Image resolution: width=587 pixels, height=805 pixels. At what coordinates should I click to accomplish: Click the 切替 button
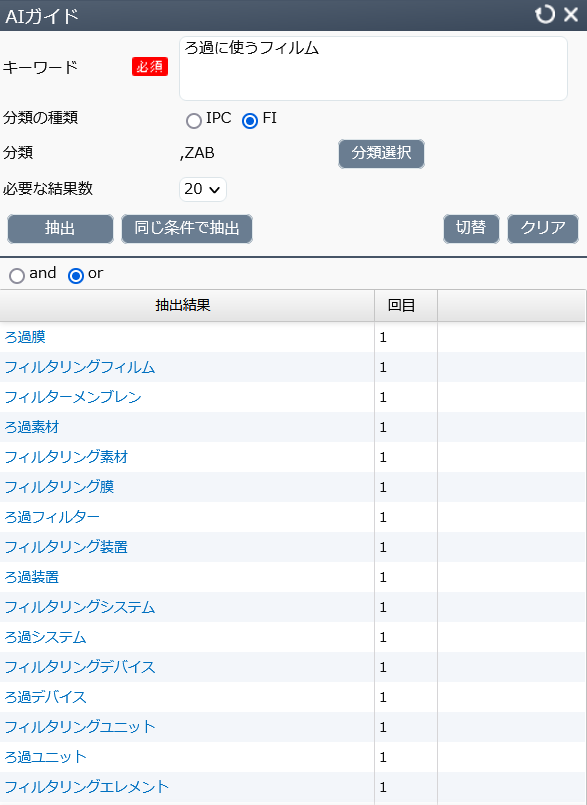pos(471,228)
